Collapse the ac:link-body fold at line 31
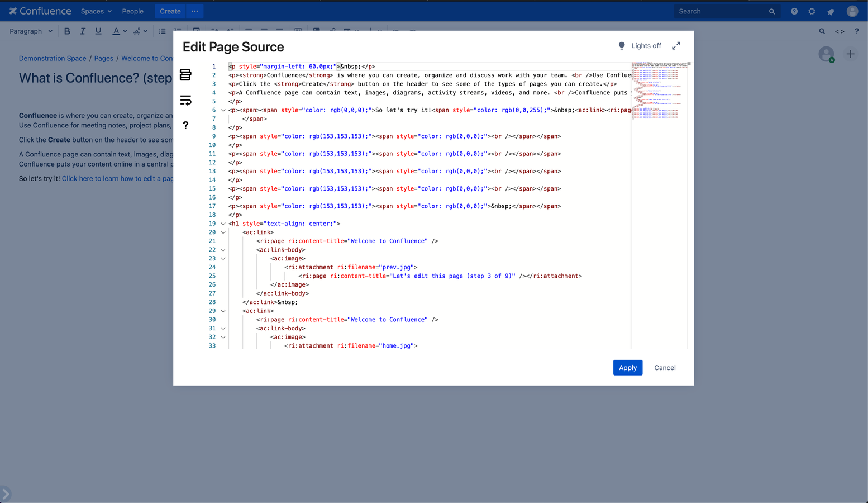The width and height of the screenshot is (868, 503). click(223, 329)
